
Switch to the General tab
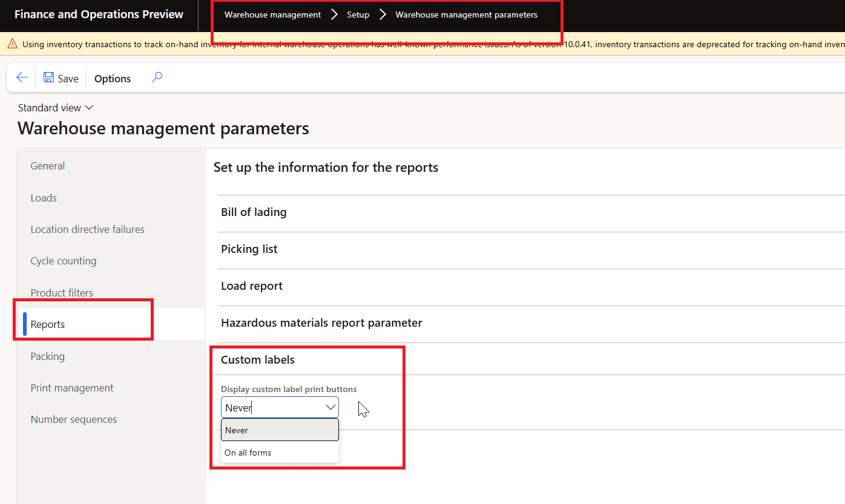[48, 166]
